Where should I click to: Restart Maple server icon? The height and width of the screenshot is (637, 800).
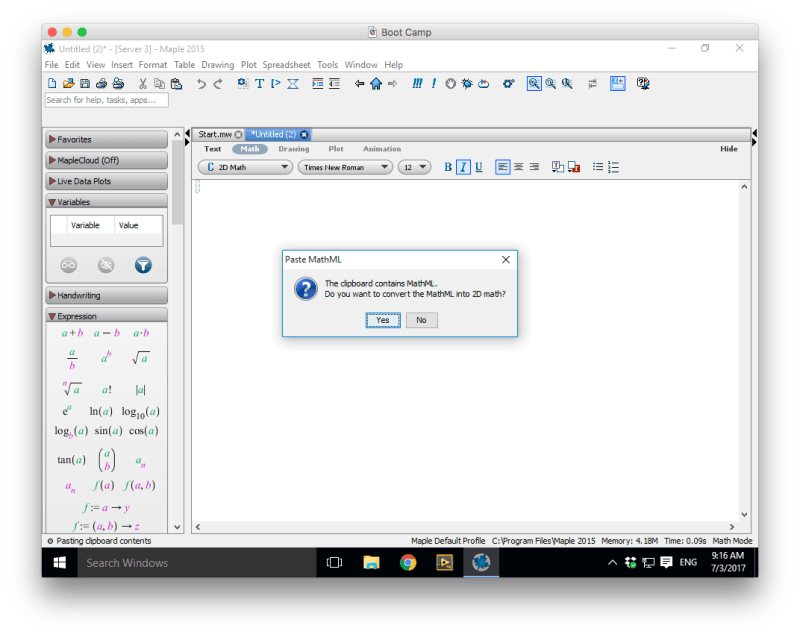coord(484,84)
